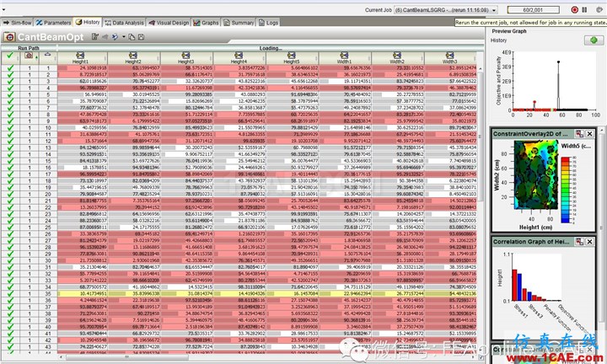Click the Width5 color legend scale
Image resolution: width=607 pixels, height=364 pixels.
pos(565,190)
